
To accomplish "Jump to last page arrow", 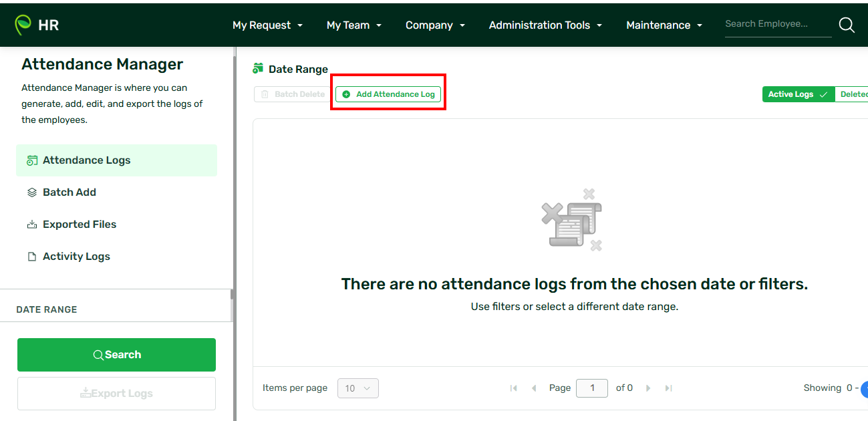I will coord(668,388).
